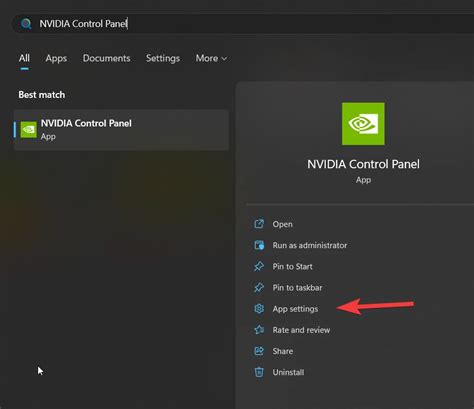
Task: Click the NVIDIA Control Panel search field
Action: (243, 24)
